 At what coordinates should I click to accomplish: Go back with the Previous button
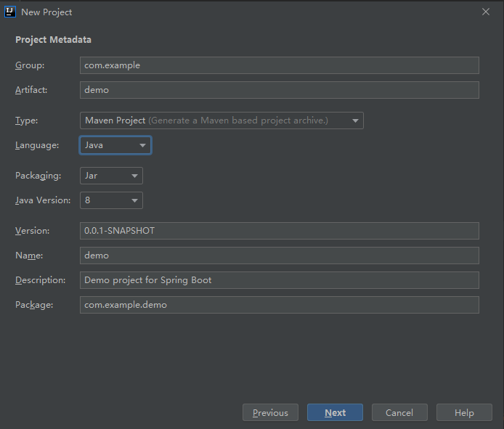coord(270,412)
